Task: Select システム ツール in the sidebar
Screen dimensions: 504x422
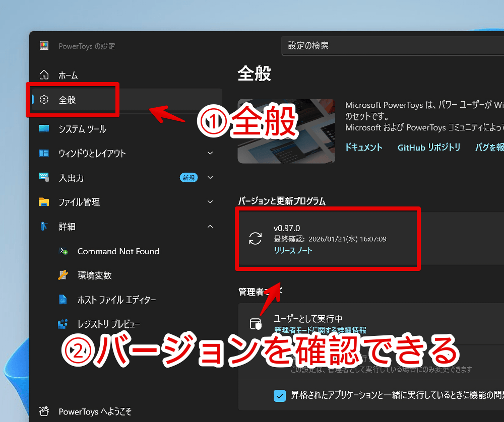Action: click(82, 129)
